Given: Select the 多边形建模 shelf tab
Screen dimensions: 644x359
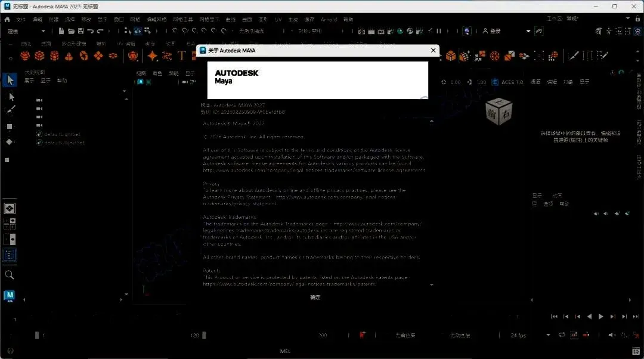Looking at the screenshot, I should (x=74, y=44).
